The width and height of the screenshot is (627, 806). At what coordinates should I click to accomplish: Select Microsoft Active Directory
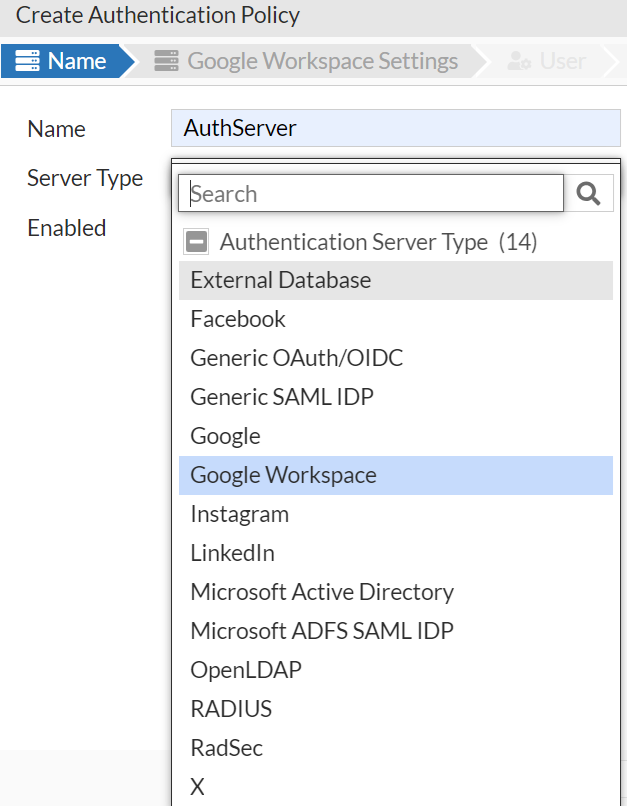coord(322,592)
